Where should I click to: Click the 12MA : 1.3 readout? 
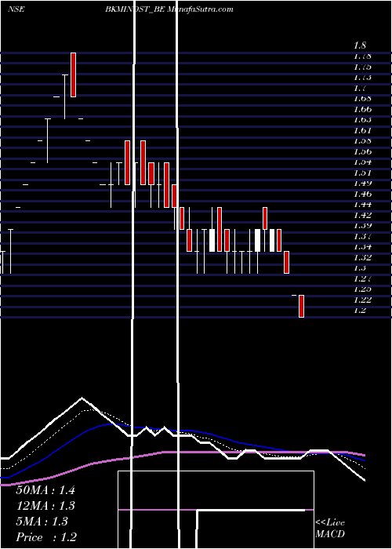[45, 506]
